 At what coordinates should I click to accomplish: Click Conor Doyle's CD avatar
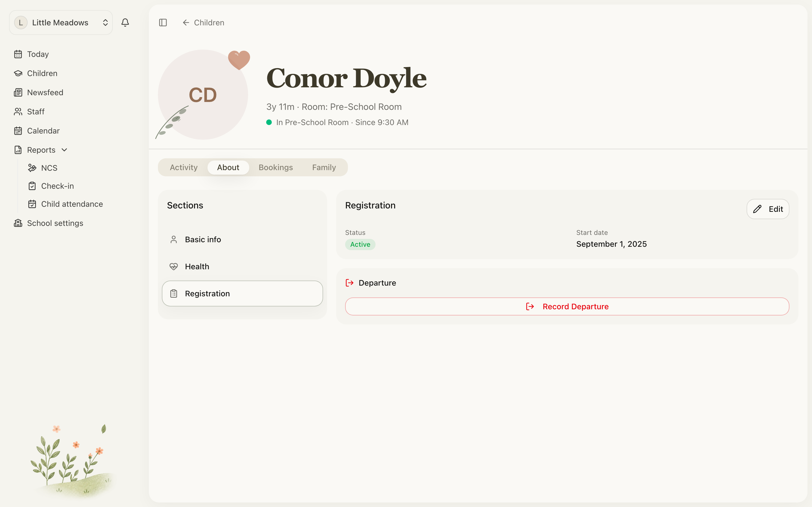click(203, 95)
